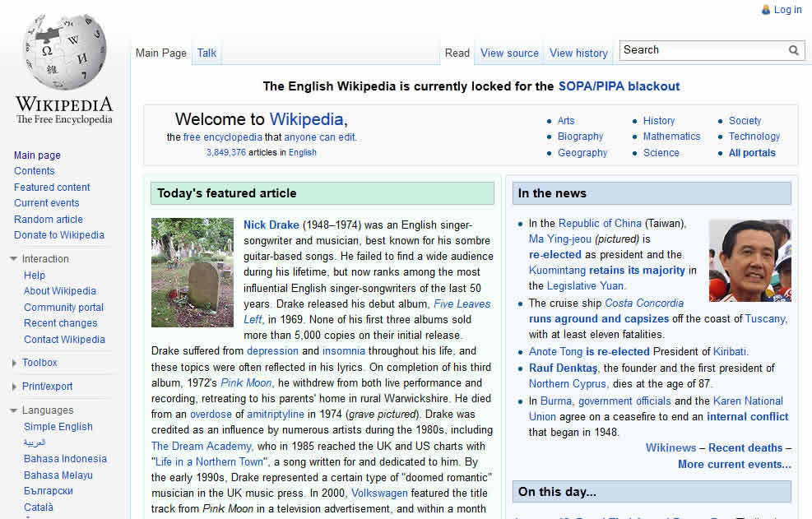Screen dimensions: 812x519
Task: Open the Geography portal link
Action: point(582,153)
